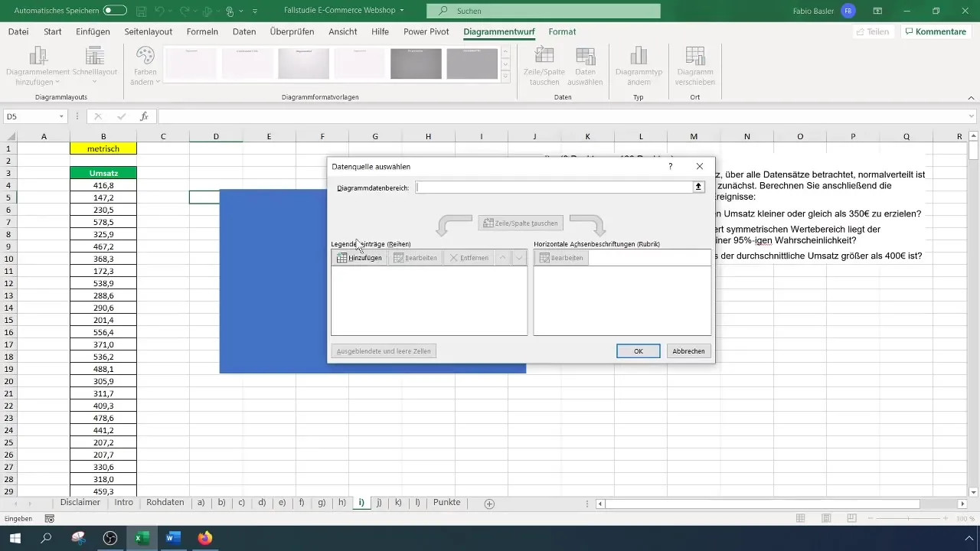Click the Suchen search box
The height and width of the screenshot is (551, 980).
[x=543, y=11]
